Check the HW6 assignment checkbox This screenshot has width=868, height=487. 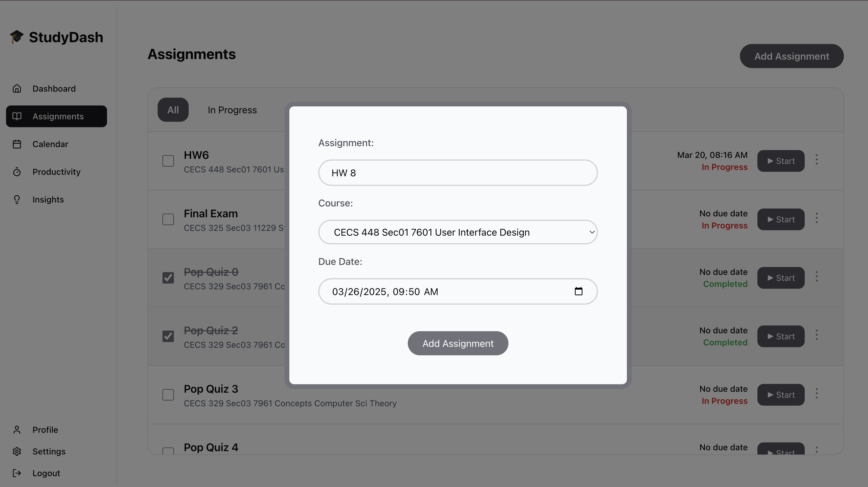168,161
